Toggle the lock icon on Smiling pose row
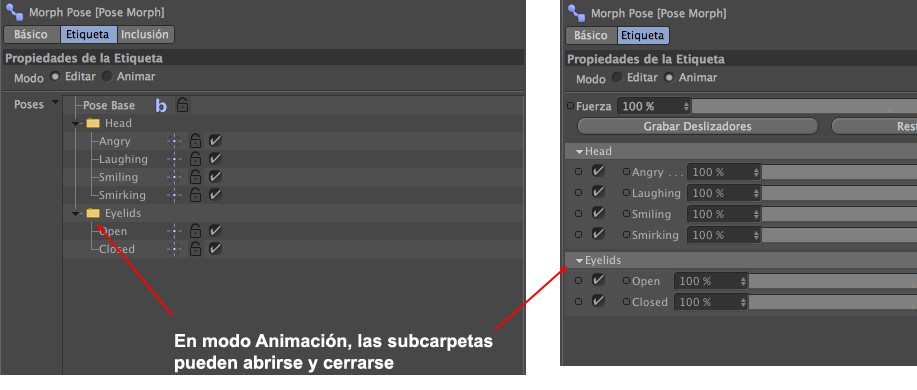 point(195,177)
